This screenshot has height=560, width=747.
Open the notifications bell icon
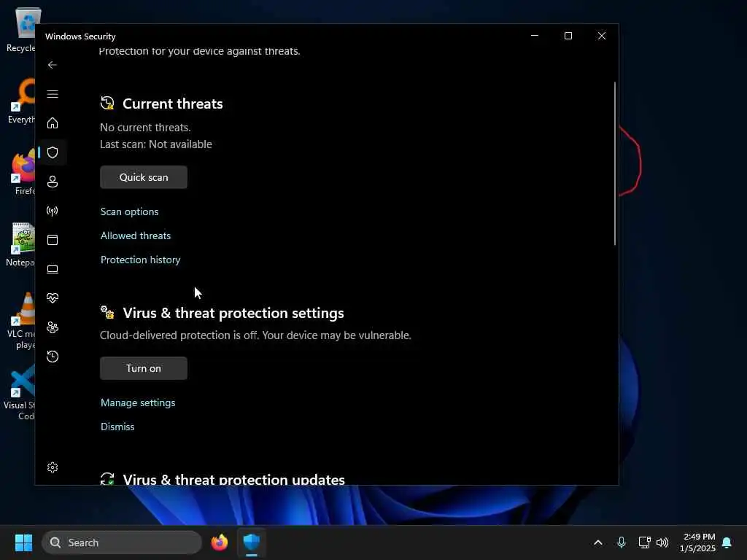tap(727, 542)
